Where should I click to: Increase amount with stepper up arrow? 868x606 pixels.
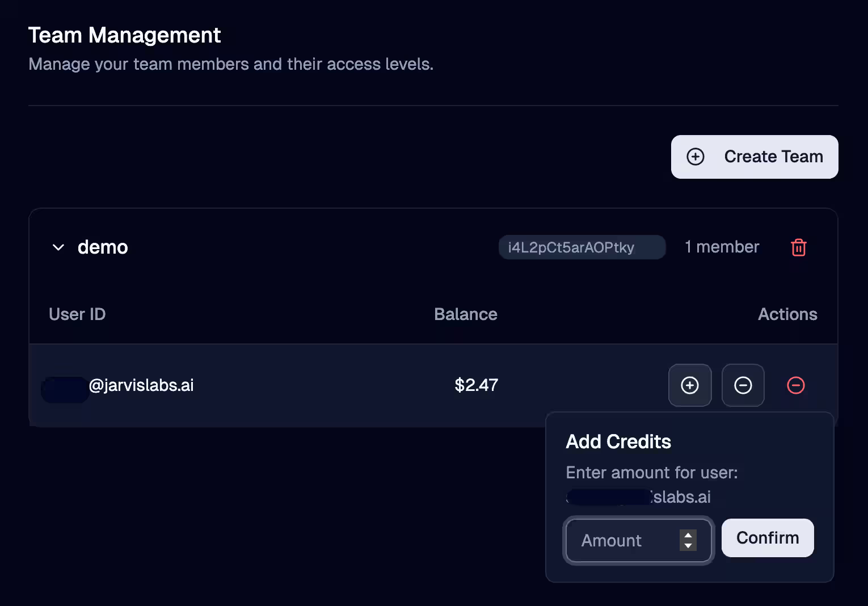(688, 535)
